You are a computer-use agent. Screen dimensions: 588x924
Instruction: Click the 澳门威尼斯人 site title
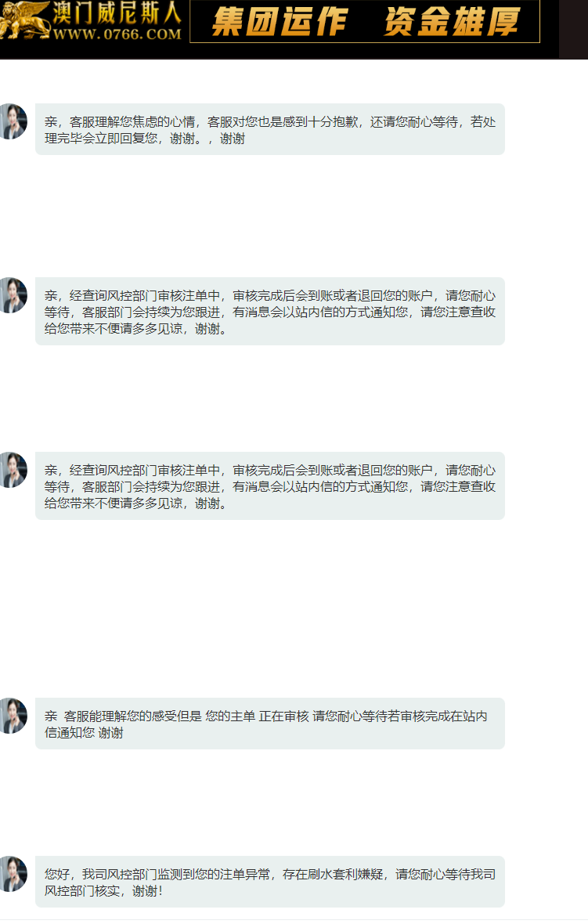click(117, 13)
